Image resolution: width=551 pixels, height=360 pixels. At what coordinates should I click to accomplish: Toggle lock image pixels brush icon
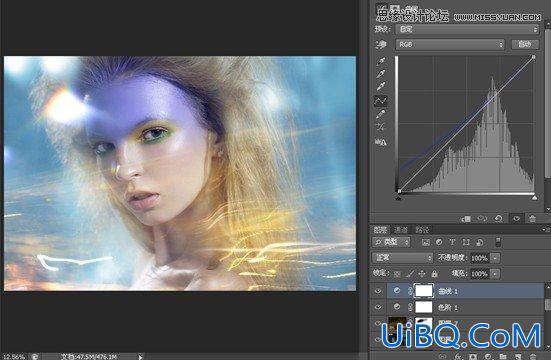[x=410, y=274]
